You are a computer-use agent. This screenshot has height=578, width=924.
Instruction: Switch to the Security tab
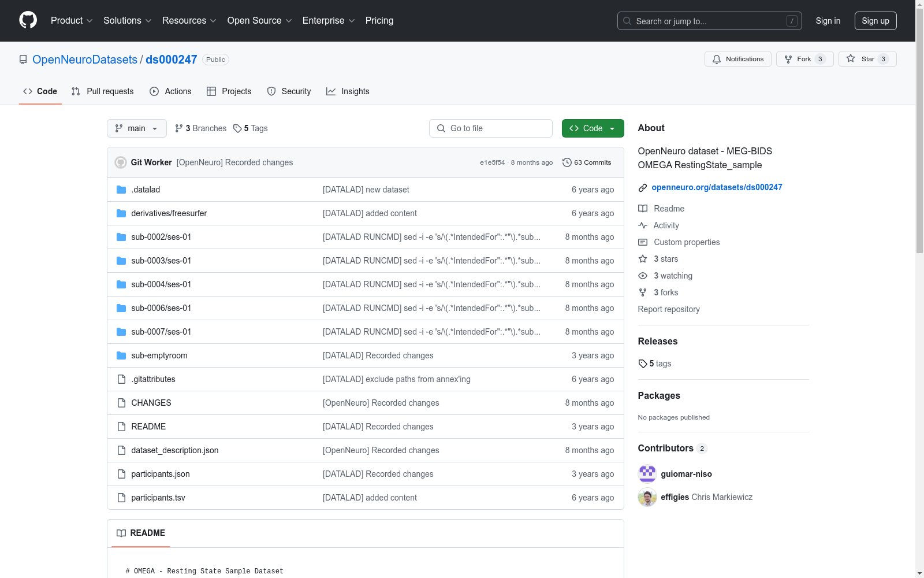coord(289,91)
